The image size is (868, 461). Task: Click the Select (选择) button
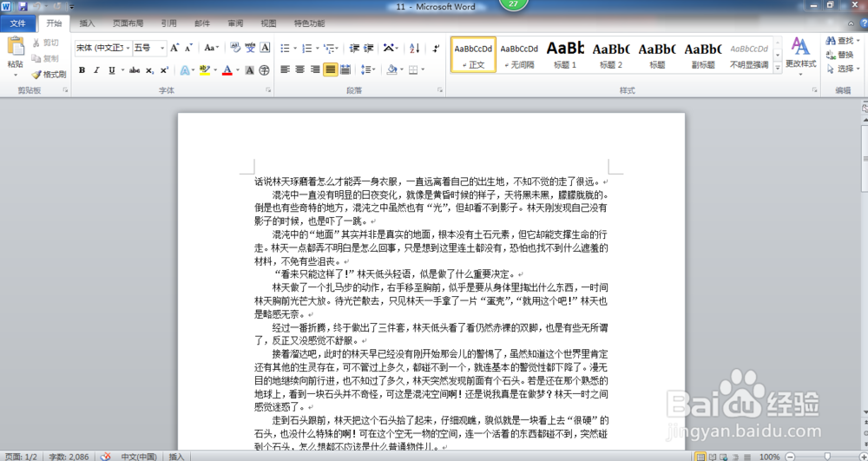point(842,69)
